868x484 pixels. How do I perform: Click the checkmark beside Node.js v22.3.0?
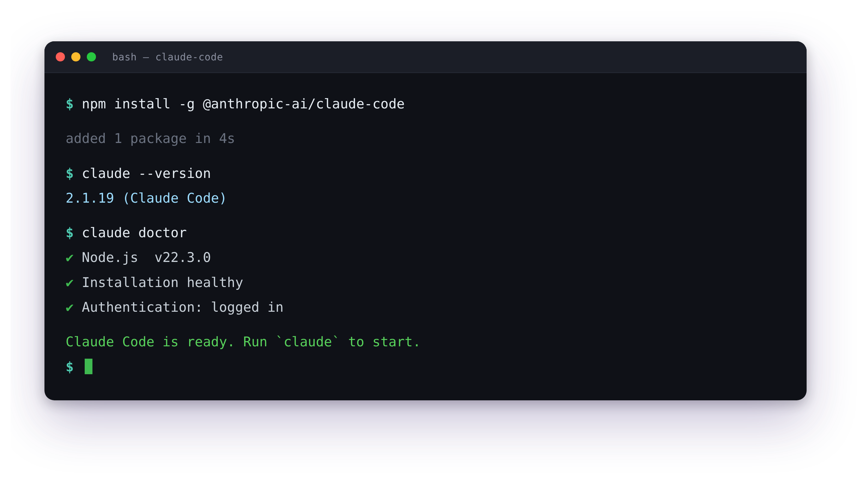pos(70,258)
